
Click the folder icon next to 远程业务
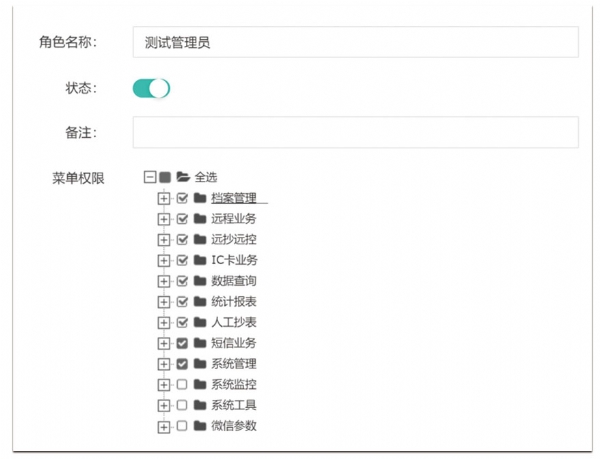tap(200, 219)
